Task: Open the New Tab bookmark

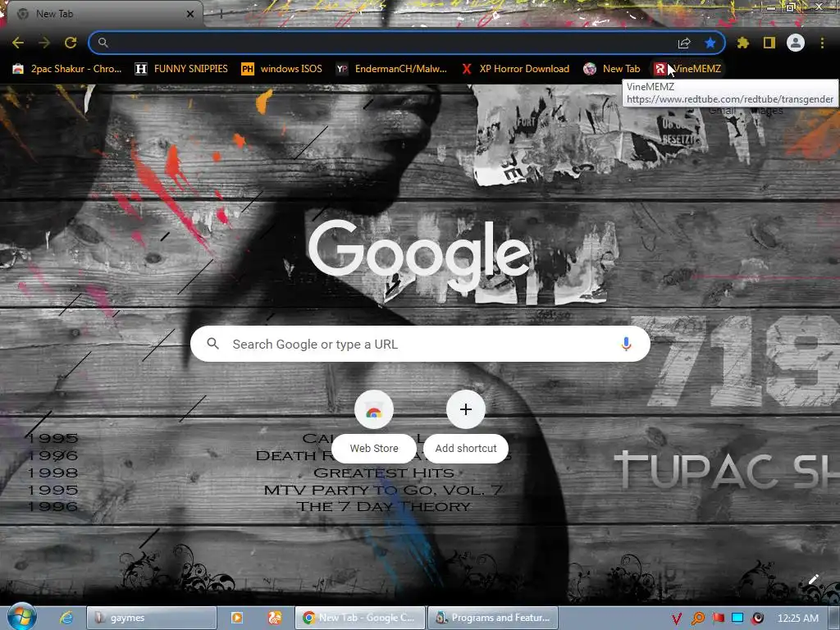Action: (x=612, y=69)
